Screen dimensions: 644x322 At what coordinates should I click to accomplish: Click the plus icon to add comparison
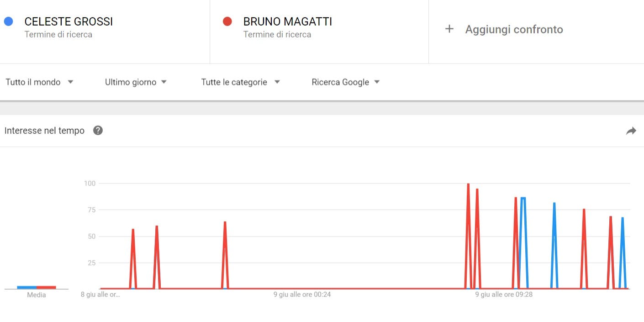tap(449, 29)
